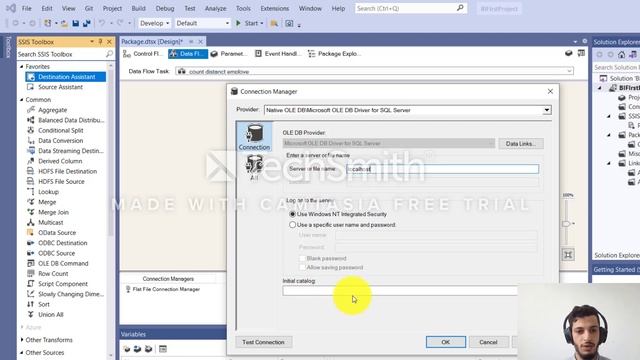Viewport: 640px width, 360px height.
Task: Open the Getting Started tab
Action: point(616,269)
